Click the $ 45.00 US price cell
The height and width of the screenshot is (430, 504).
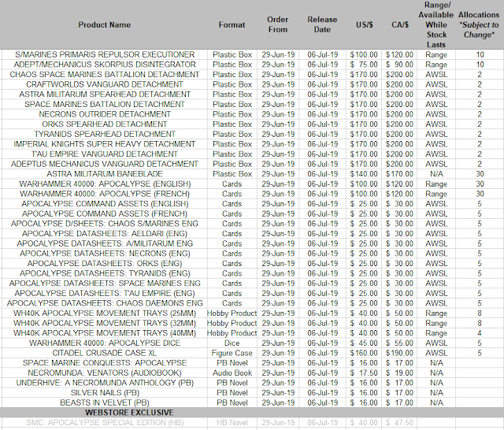pos(364,343)
